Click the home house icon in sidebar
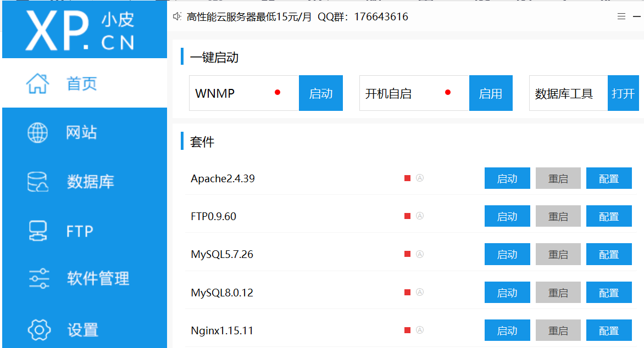 tap(37, 84)
